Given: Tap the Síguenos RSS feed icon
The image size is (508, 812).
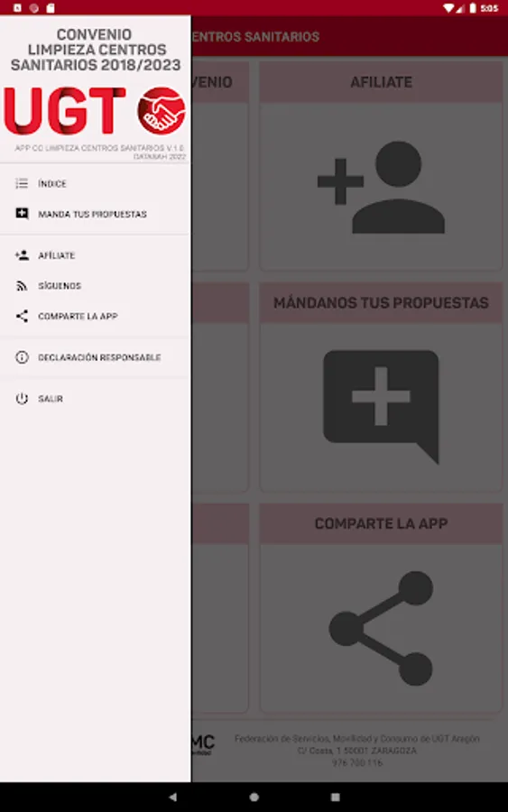Looking at the screenshot, I should click(x=22, y=285).
